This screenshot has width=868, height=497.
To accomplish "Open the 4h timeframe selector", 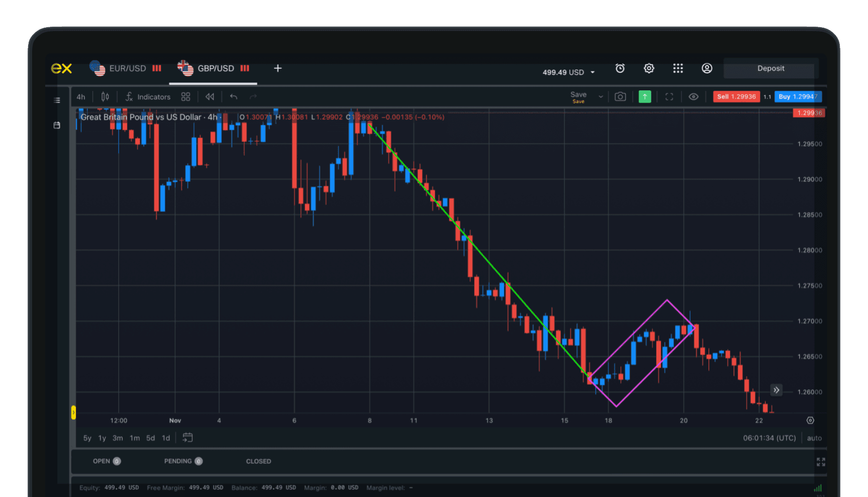I will [81, 97].
